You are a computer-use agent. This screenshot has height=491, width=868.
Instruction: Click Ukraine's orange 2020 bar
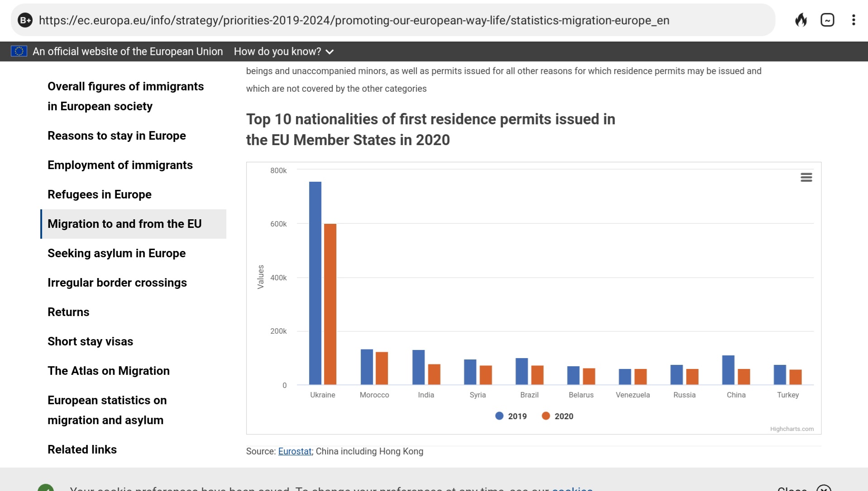[330, 304]
